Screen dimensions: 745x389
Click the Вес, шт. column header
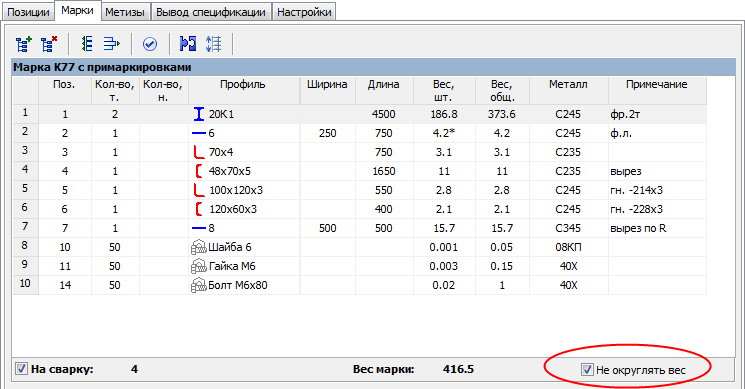(x=444, y=91)
